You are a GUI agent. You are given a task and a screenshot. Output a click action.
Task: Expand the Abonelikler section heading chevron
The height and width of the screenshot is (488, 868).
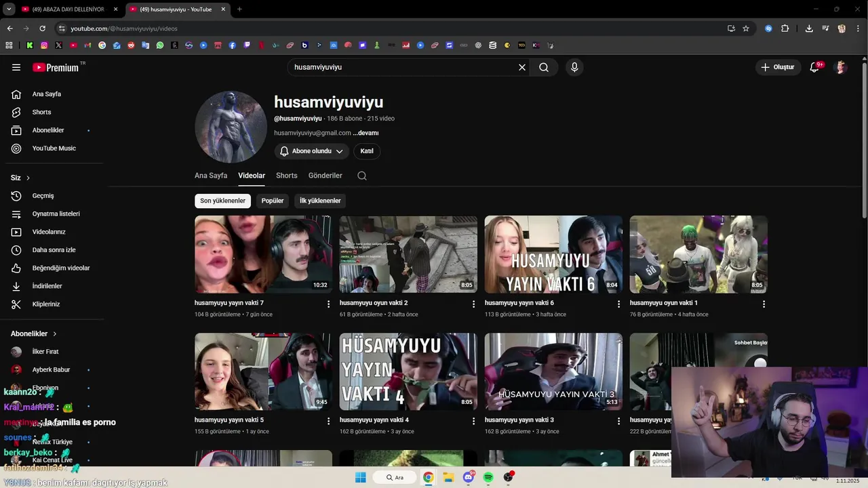click(x=55, y=333)
